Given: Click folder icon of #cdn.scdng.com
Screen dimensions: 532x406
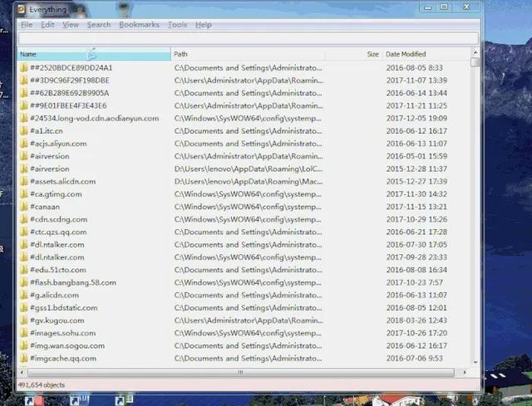Looking at the screenshot, I should 23,219.
